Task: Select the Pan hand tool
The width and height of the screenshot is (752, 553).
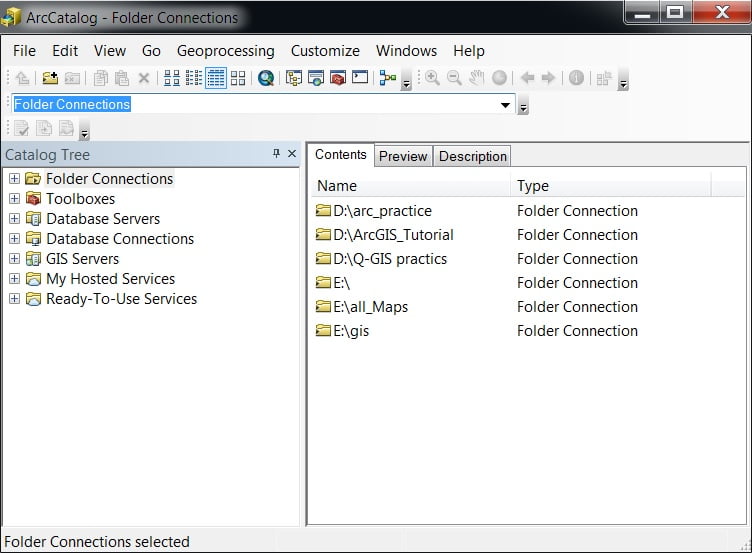Action: 477,78
